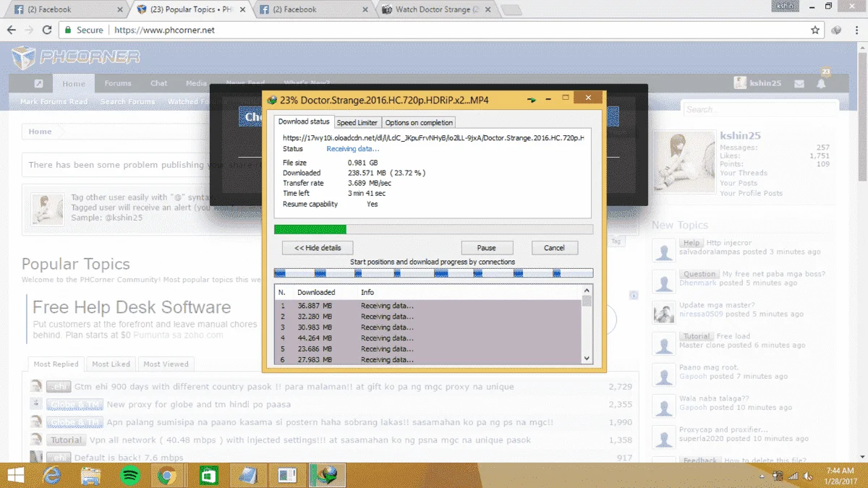This screenshot has height=488, width=868.
Task: Open the alerts bell icon with 23 badge
Action: [x=822, y=83]
